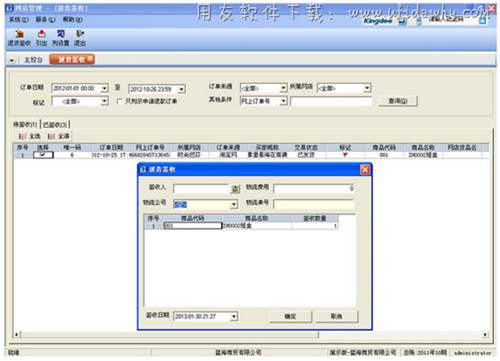Open the 系统 menu
The height and width of the screenshot is (361, 500).
[18, 19]
